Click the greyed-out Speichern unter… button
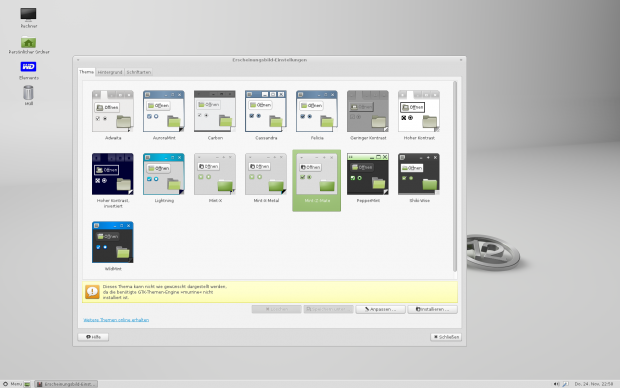The width and height of the screenshot is (620, 388). tap(328, 309)
